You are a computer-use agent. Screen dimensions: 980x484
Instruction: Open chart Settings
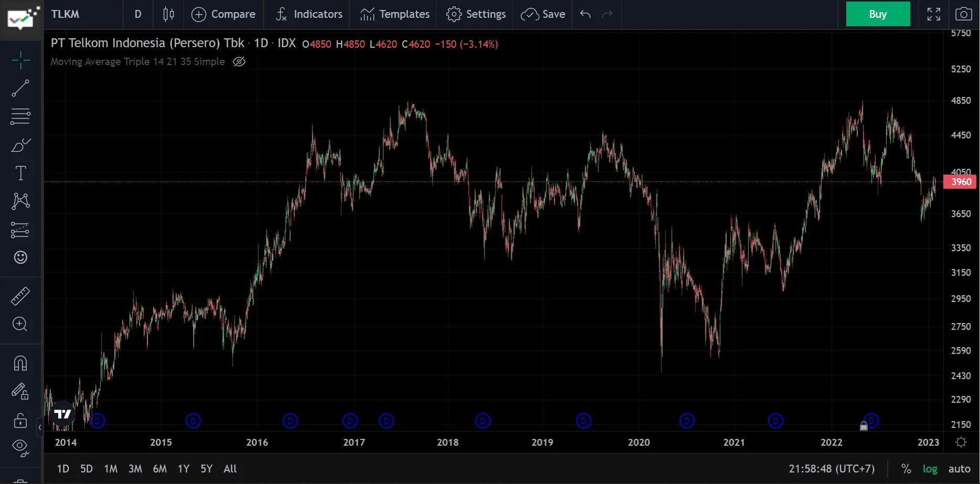476,14
